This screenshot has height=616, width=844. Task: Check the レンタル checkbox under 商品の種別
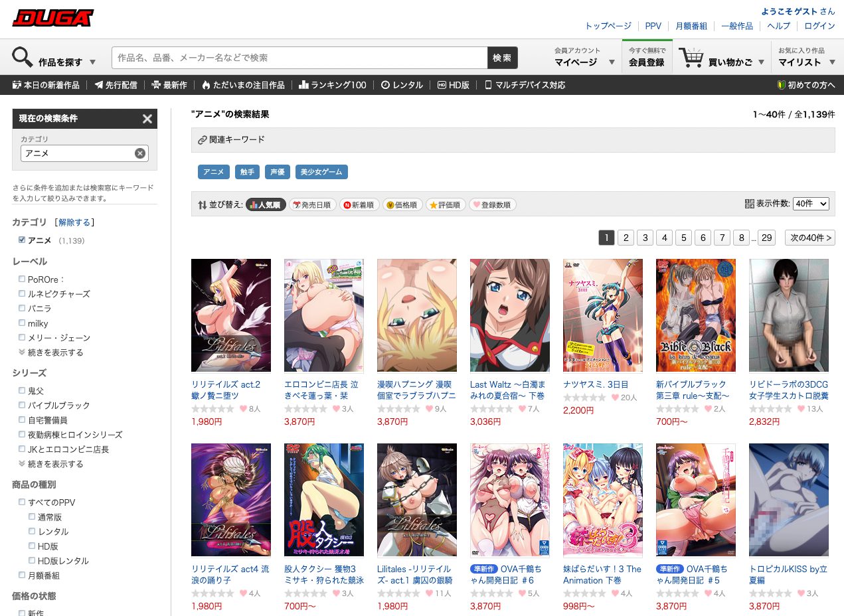click(32, 532)
